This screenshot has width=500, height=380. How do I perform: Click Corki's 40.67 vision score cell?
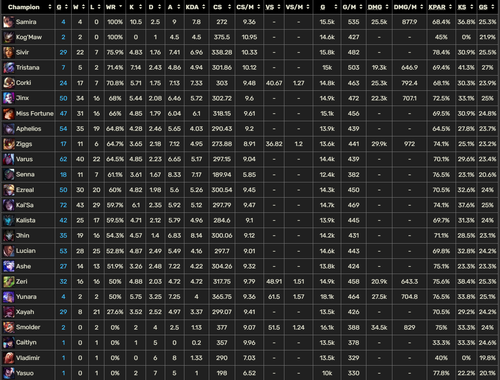[274, 83]
